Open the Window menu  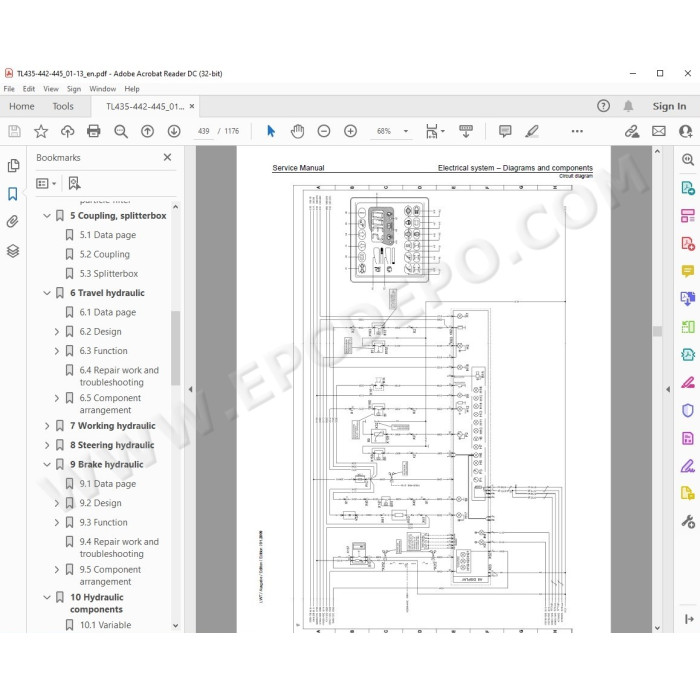[103, 89]
